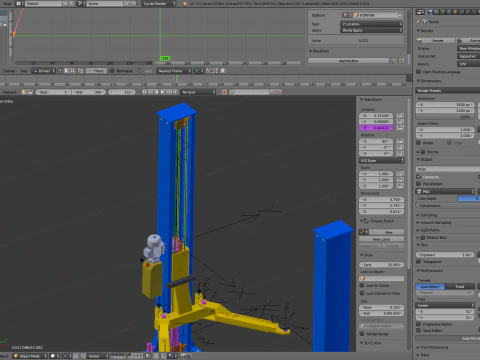This screenshot has width=480, height=360.
Task: Jump to the start frame button
Action: coord(145,92)
